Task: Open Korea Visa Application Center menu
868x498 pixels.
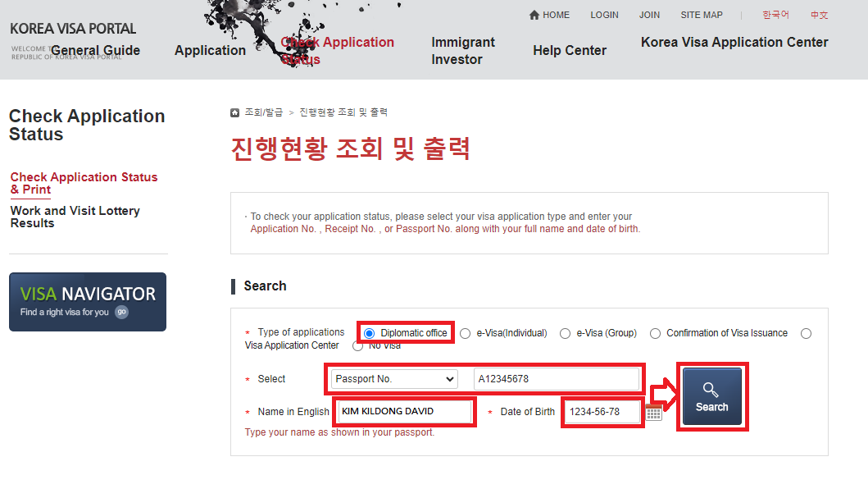Action: pyautogui.click(x=734, y=42)
